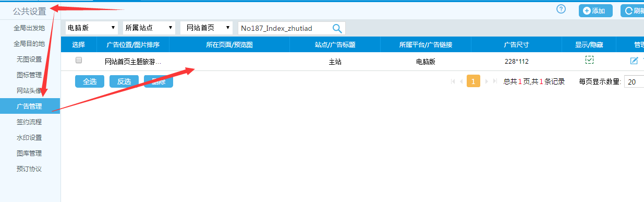Viewport: 644px width, 202px height.
Task: Click the 公共设置 sidebar heading
Action: (x=30, y=10)
